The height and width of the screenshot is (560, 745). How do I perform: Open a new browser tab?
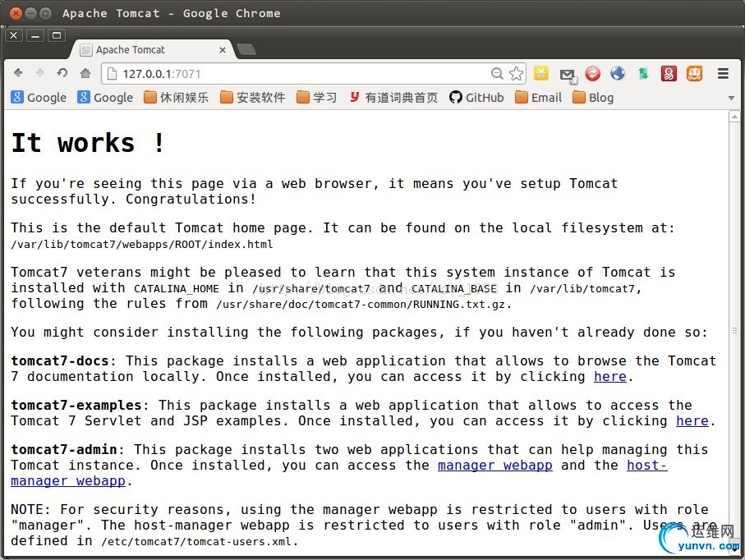click(246, 49)
